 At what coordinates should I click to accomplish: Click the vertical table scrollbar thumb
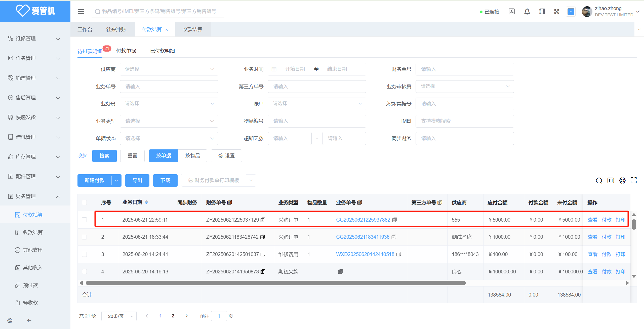634,225
